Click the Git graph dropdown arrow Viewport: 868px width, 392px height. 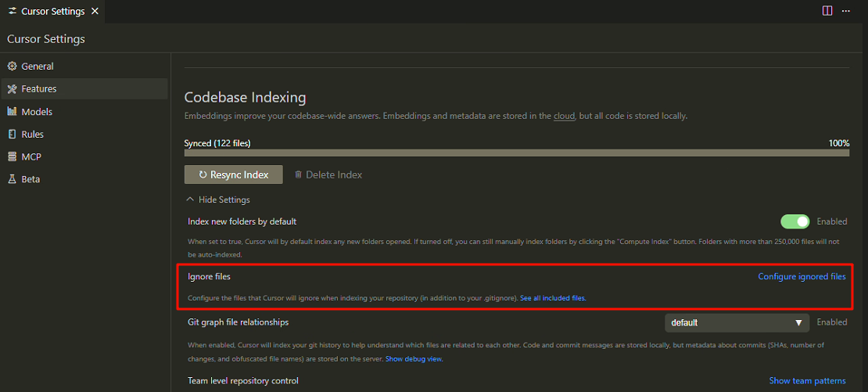pos(798,323)
